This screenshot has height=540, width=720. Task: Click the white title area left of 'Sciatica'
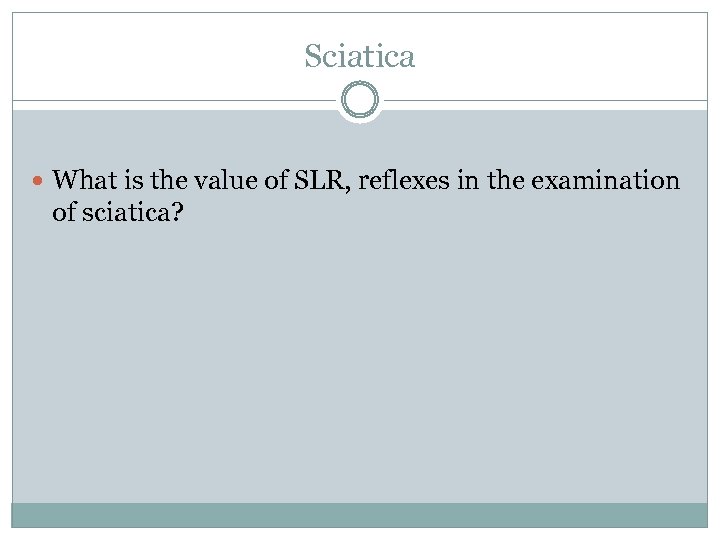[150, 57]
